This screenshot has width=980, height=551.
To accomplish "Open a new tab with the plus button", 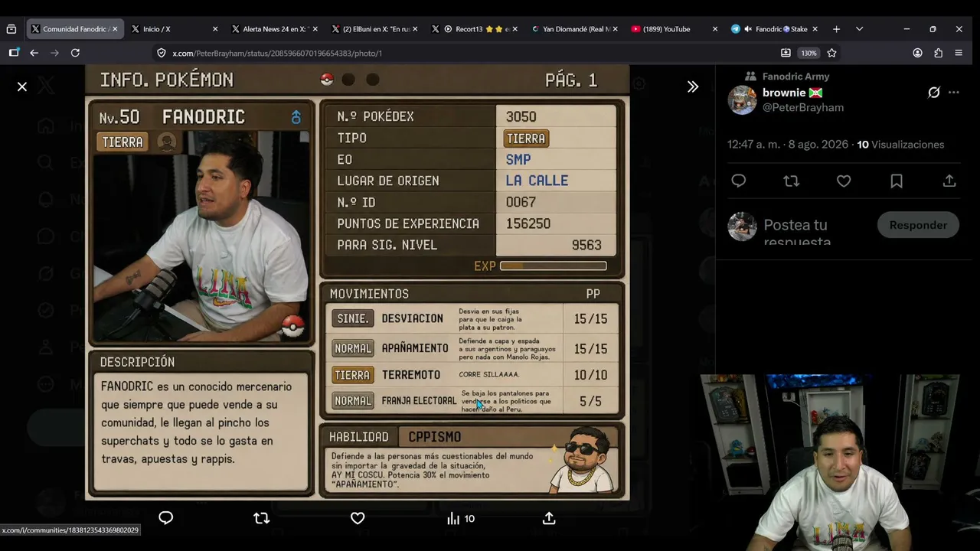I will click(836, 29).
